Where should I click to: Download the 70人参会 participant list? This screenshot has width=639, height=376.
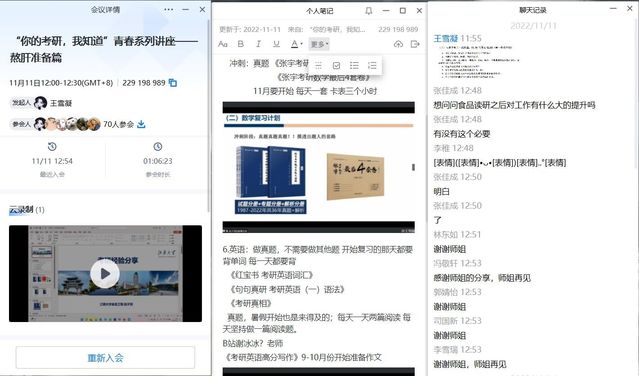141,124
